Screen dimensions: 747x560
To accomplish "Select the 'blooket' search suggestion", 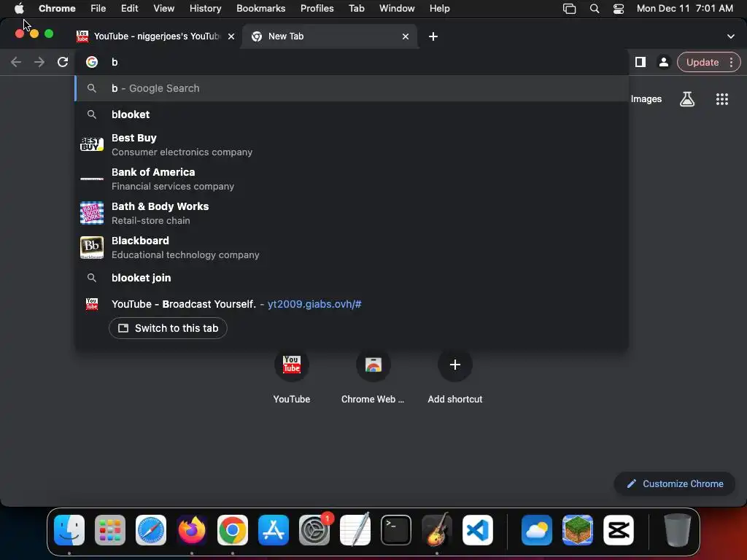I will [352, 114].
